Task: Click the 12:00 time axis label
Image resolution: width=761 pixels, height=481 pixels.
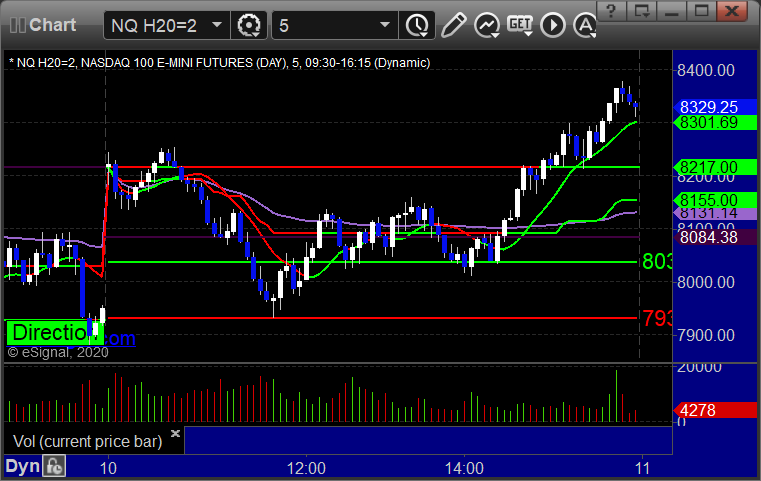Action: (306, 468)
